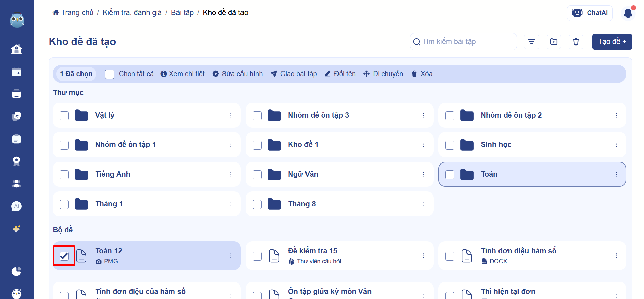Click the AI chat bubble sidebar icon
The image size is (644, 299).
(17, 206)
